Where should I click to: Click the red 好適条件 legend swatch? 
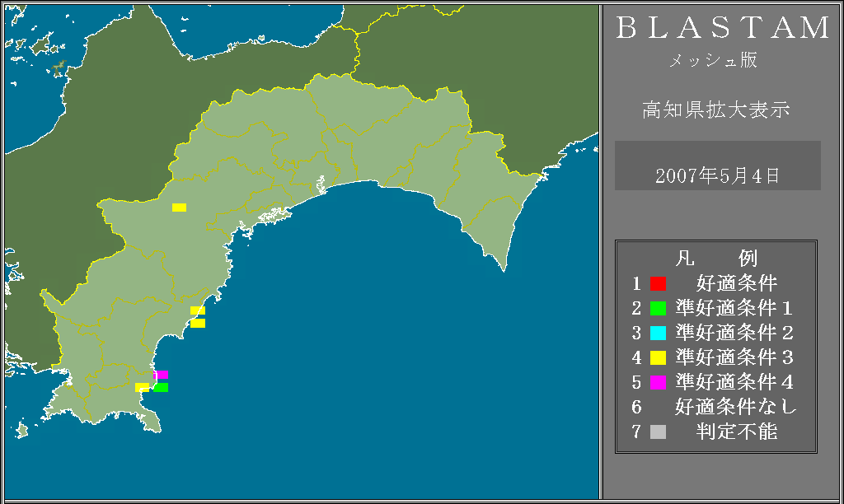pos(658,284)
